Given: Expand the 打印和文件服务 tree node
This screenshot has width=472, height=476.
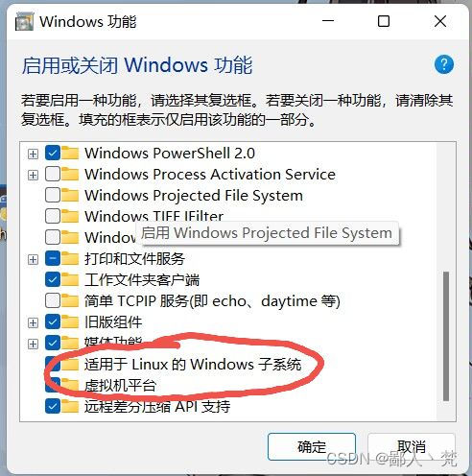Looking at the screenshot, I should (x=33, y=259).
